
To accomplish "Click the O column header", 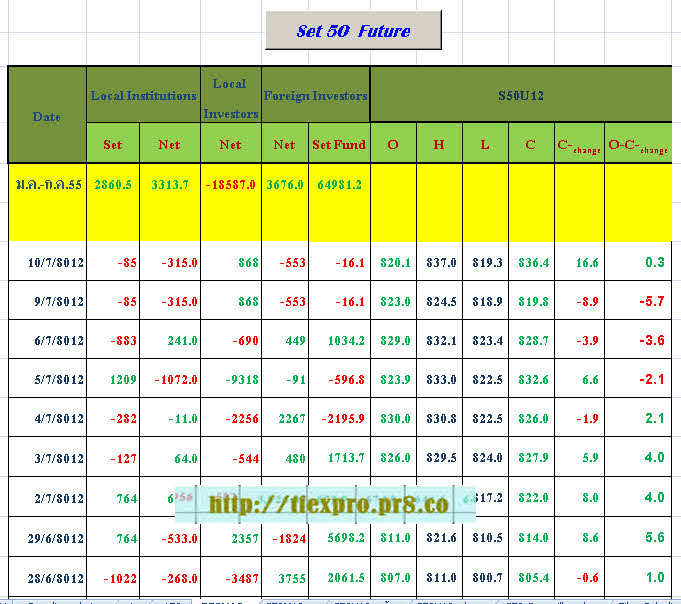I will 393,145.
